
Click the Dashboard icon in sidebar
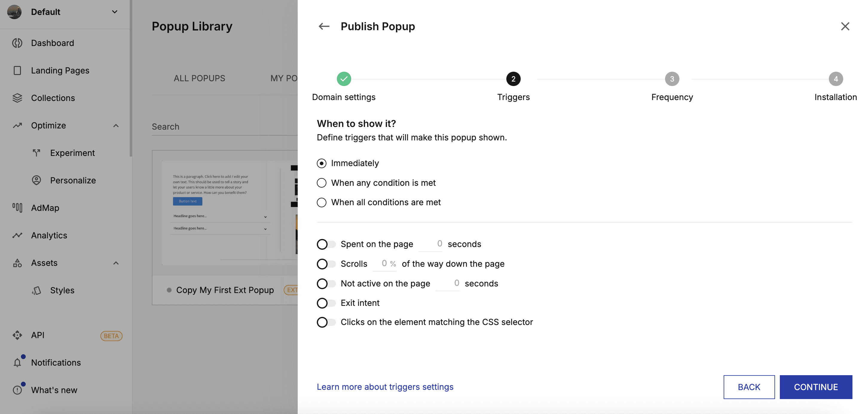(17, 43)
